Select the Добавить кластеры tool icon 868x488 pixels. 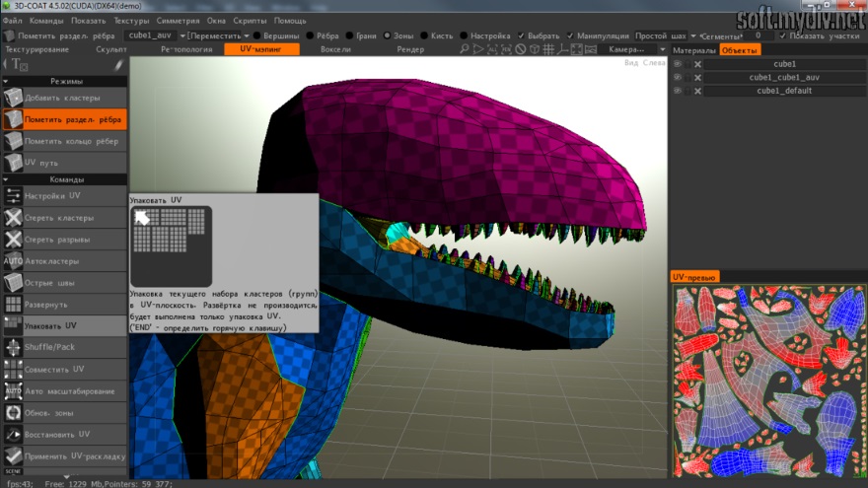point(13,98)
